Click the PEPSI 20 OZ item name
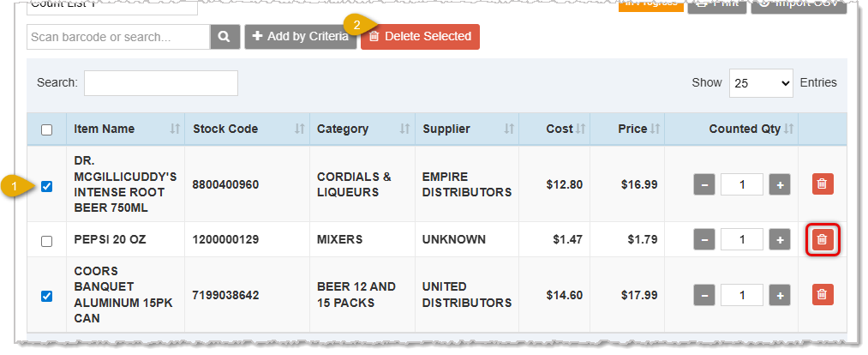Screen dimensions: 868x355 coord(111,240)
